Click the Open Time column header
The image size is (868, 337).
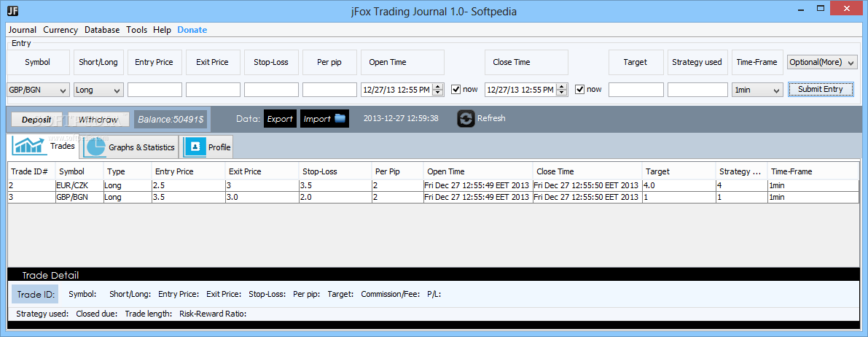coord(478,172)
